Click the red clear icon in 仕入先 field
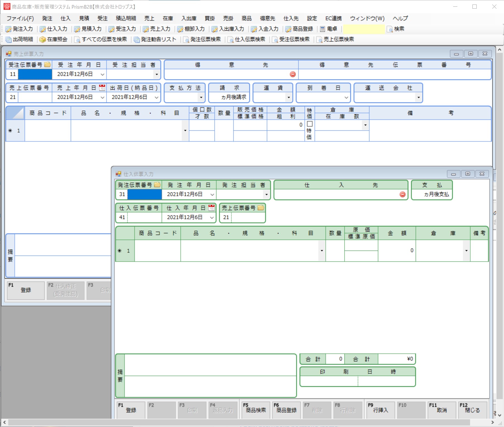 (402, 195)
